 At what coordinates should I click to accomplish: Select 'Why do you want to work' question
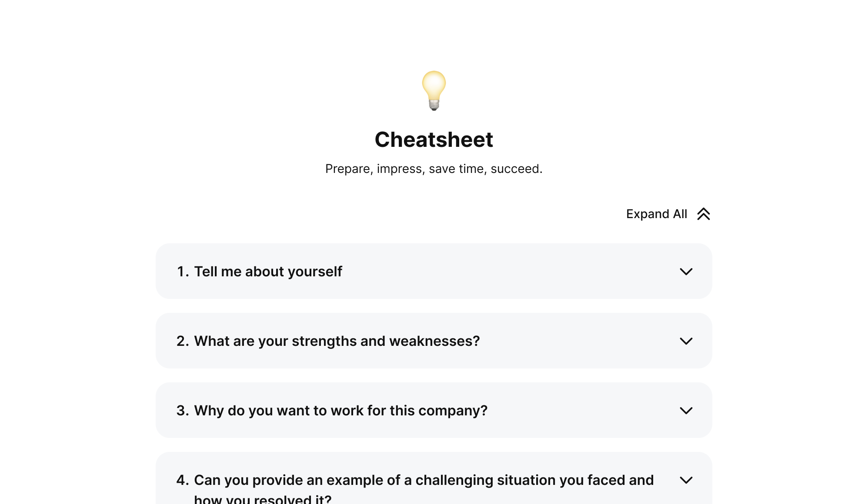341,411
